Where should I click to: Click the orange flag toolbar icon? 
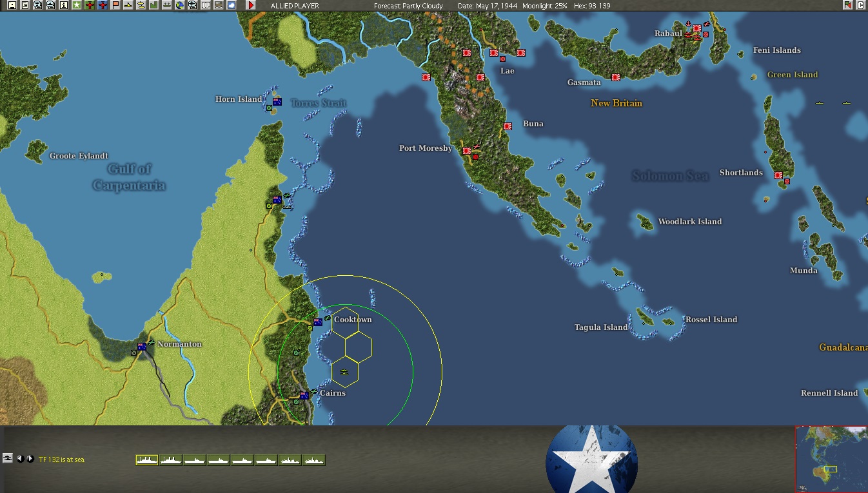tap(115, 5)
